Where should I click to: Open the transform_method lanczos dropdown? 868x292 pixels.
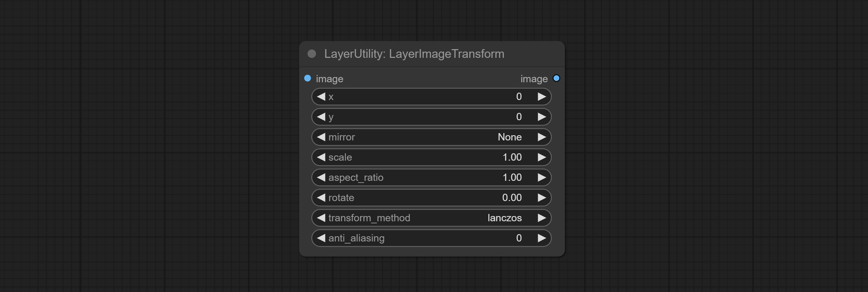[x=504, y=218]
